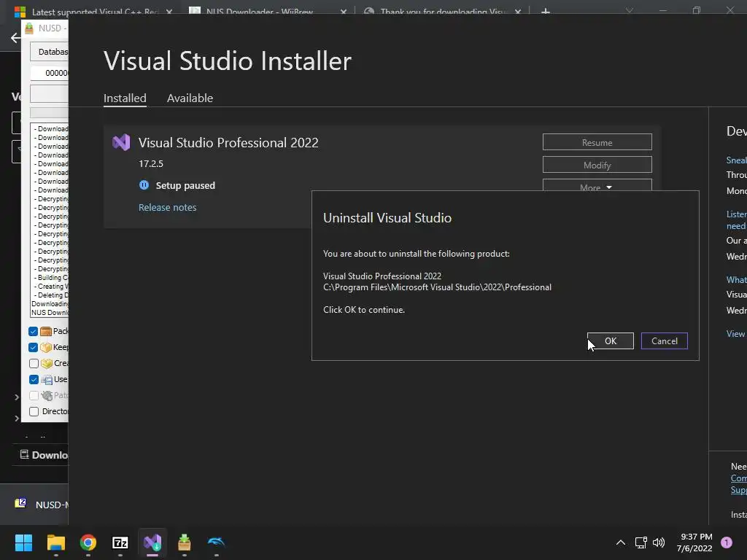
Task: Open 7-Zip from the taskbar
Action: click(x=120, y=542)
